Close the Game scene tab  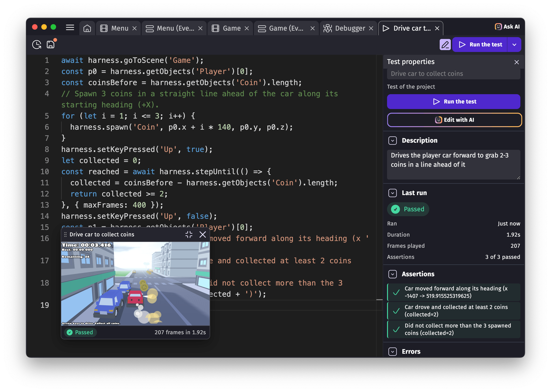pyautogui.click(x=247, y=29)
